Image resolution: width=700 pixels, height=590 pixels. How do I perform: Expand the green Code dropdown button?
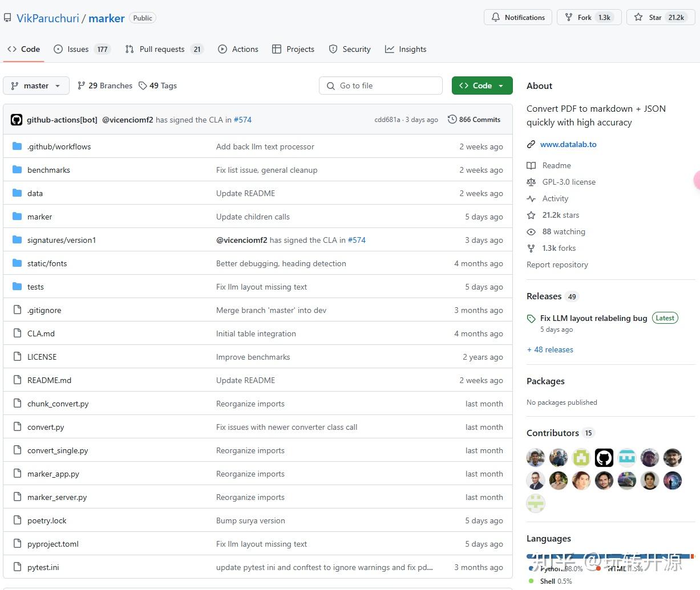[x=482, y=86]
